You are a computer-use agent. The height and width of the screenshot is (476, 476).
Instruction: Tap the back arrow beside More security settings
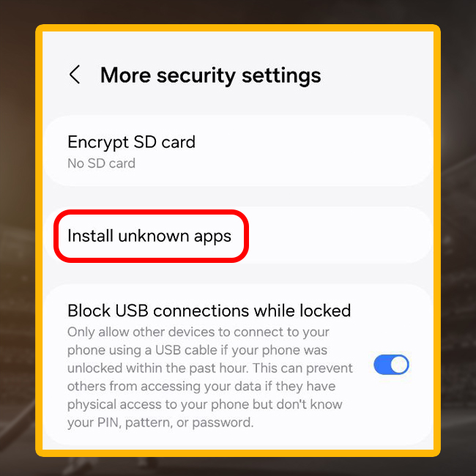click(x=75, y=75)
